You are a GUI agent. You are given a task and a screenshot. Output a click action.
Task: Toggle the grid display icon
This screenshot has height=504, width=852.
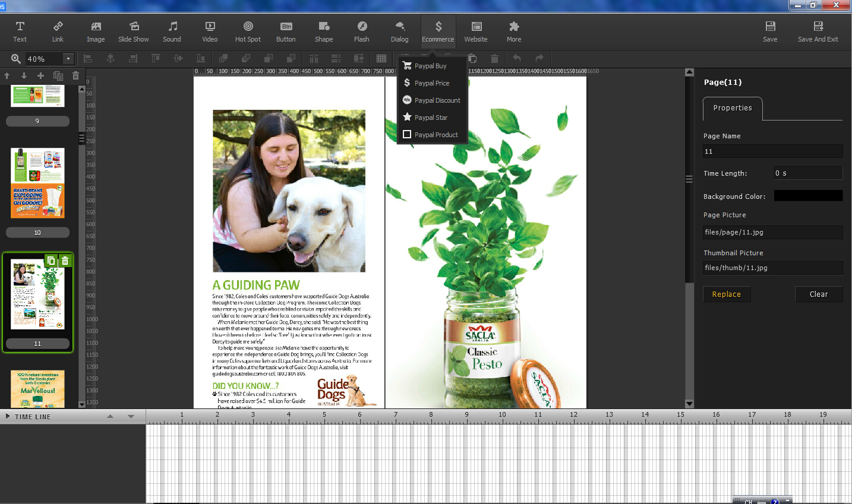click(x=381, y=58)
